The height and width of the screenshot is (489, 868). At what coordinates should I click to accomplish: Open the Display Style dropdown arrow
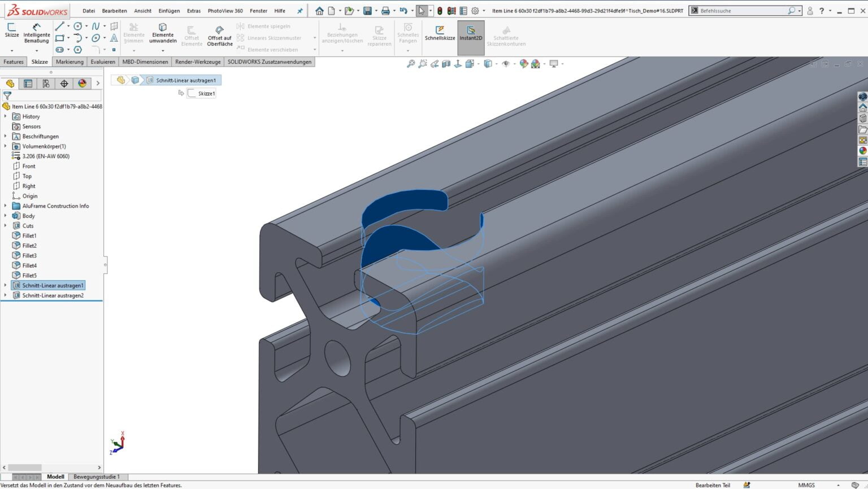(496, 64)
